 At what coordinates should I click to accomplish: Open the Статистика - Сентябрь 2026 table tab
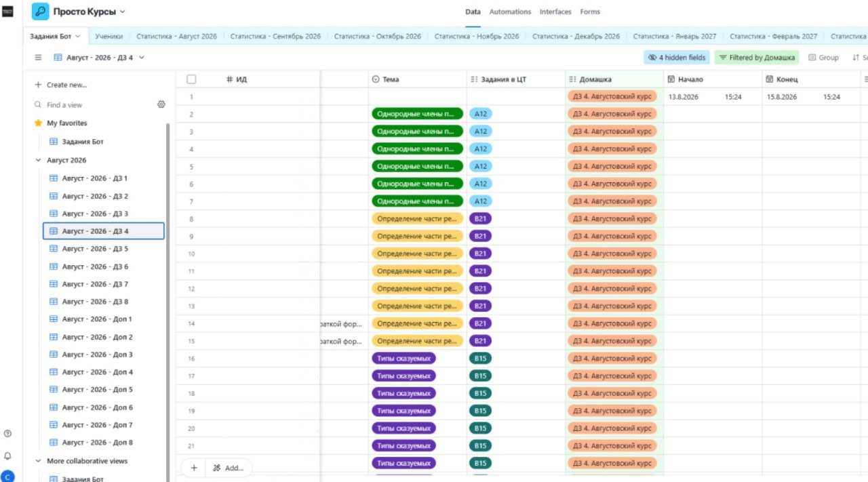click(x=275, y=36)
